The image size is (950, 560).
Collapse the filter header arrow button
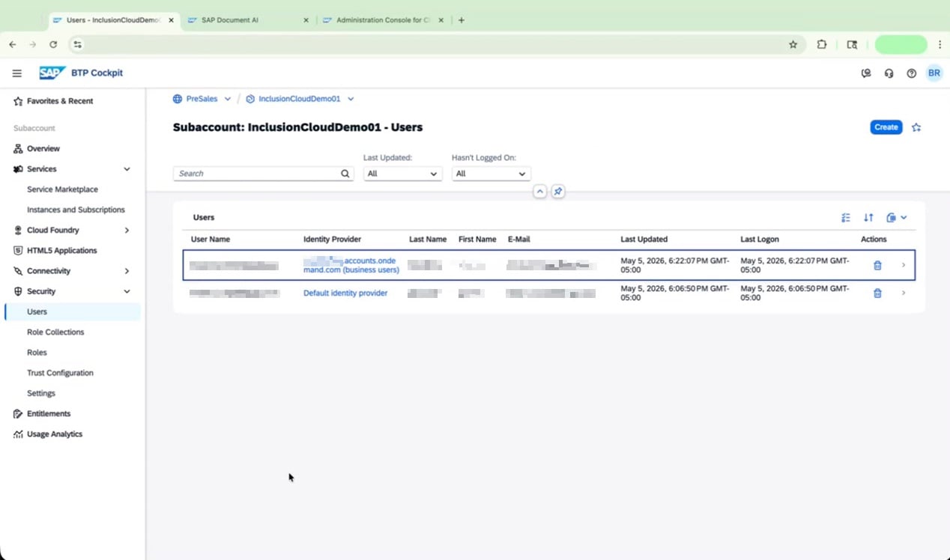539,192
